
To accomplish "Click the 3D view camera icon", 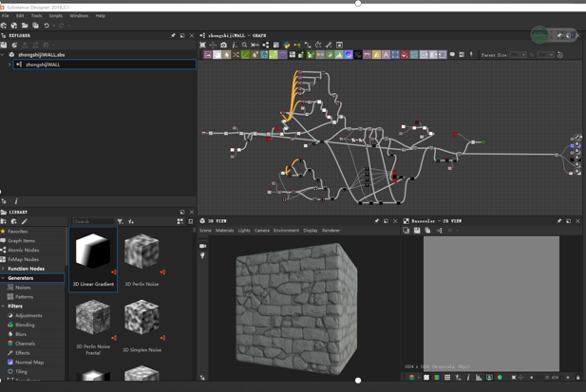I will (x=202, y=246).
